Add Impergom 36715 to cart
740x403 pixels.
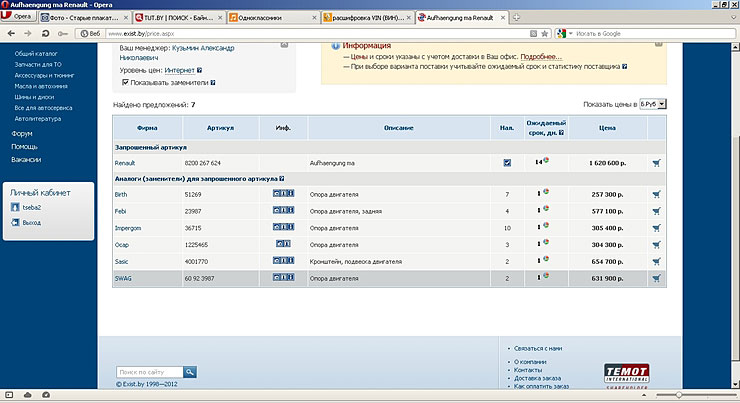656,228
